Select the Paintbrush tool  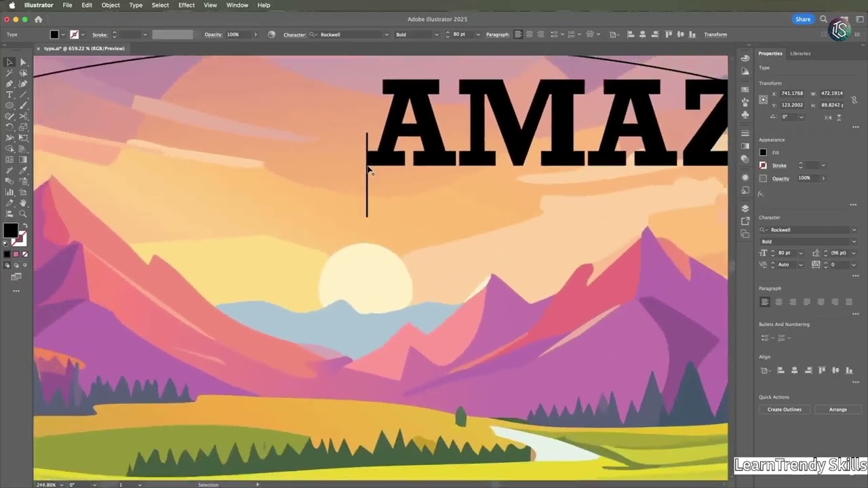tap(23, 106)
